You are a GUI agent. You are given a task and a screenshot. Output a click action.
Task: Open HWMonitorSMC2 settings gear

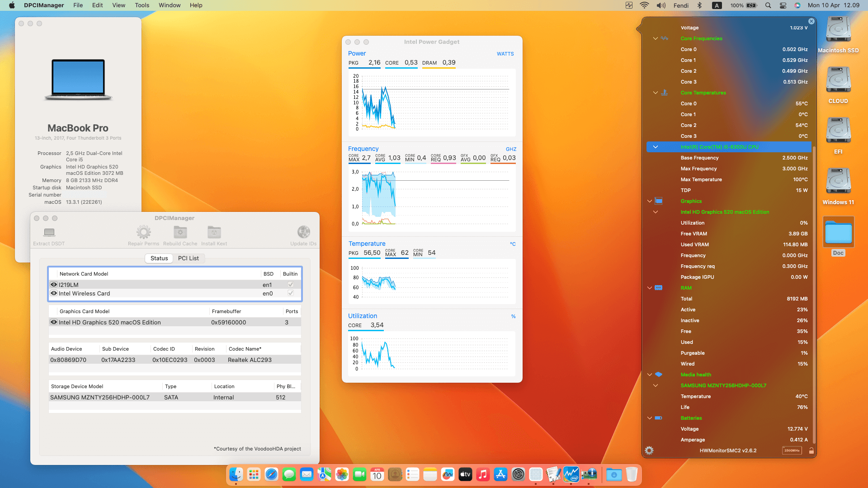click(649, 450)
